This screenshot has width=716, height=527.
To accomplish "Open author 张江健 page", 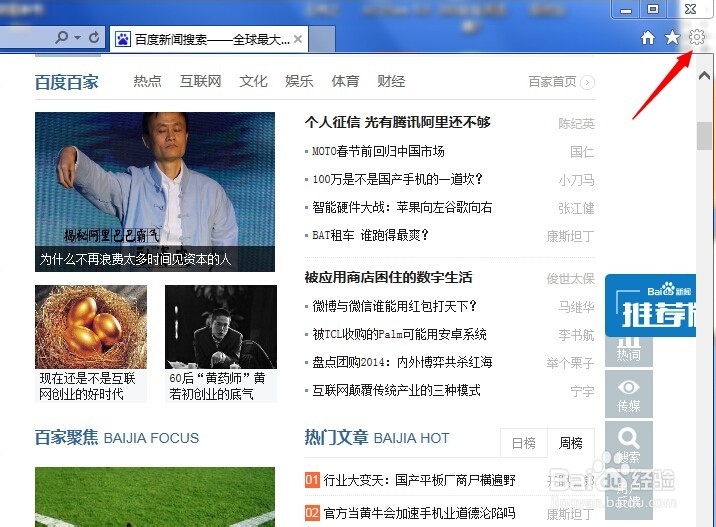I will 576,209.
